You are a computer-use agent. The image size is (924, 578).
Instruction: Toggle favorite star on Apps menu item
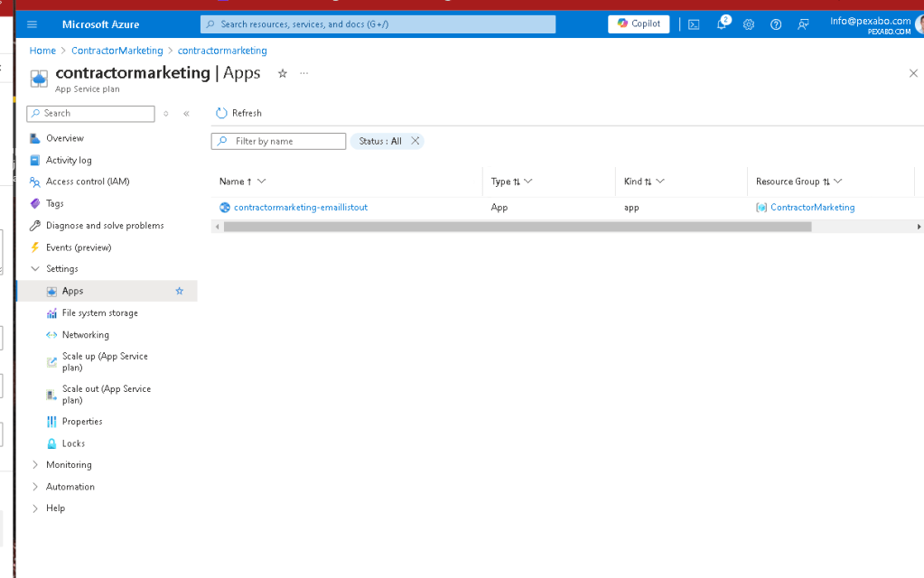pyautogui.click(x=179, y=291)
